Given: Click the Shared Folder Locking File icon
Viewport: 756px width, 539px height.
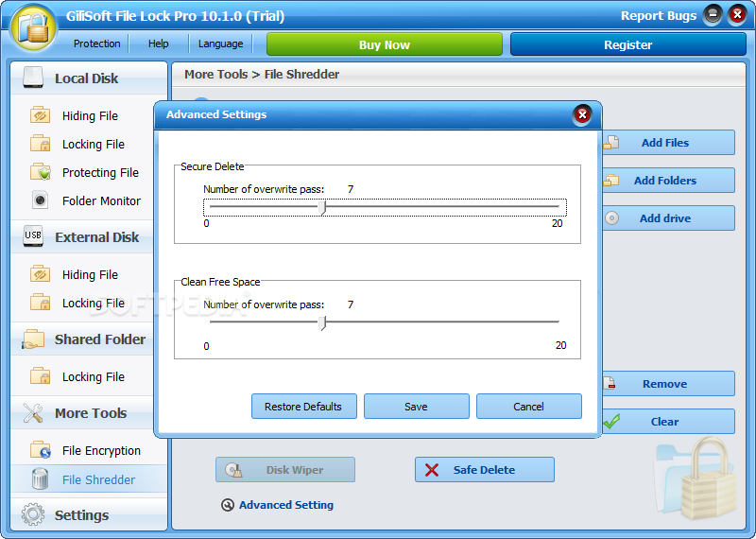Looking at the screenshot, I should [40, 376].
